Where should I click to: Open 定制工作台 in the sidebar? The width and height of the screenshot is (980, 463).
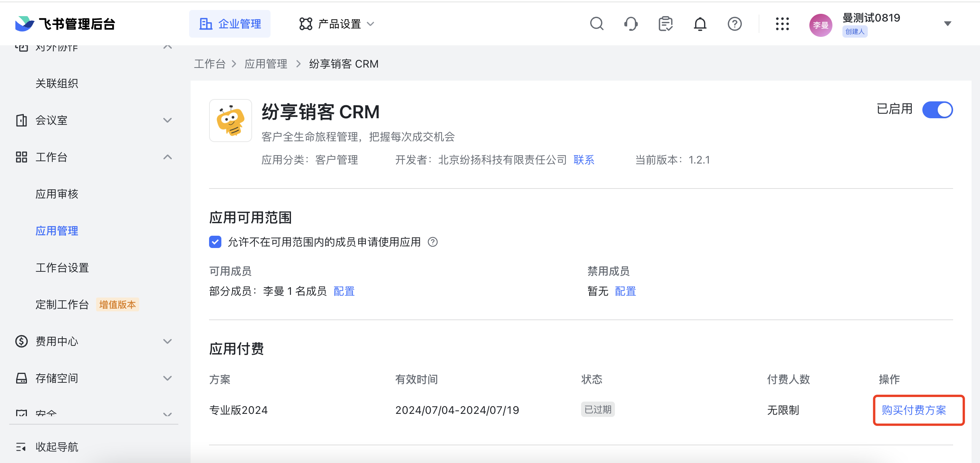62,304
